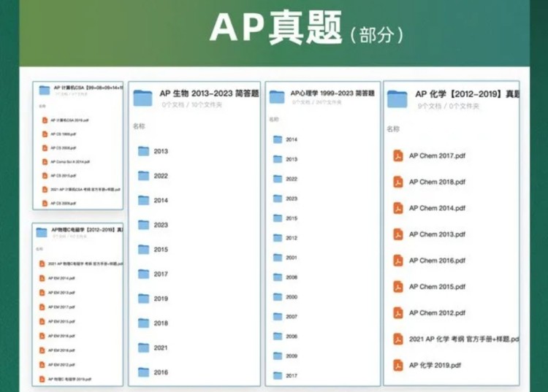Select the 2012 folder in AP心理学 panel
The height and width of the screenshot is (392, 548).
coord(291,238)
